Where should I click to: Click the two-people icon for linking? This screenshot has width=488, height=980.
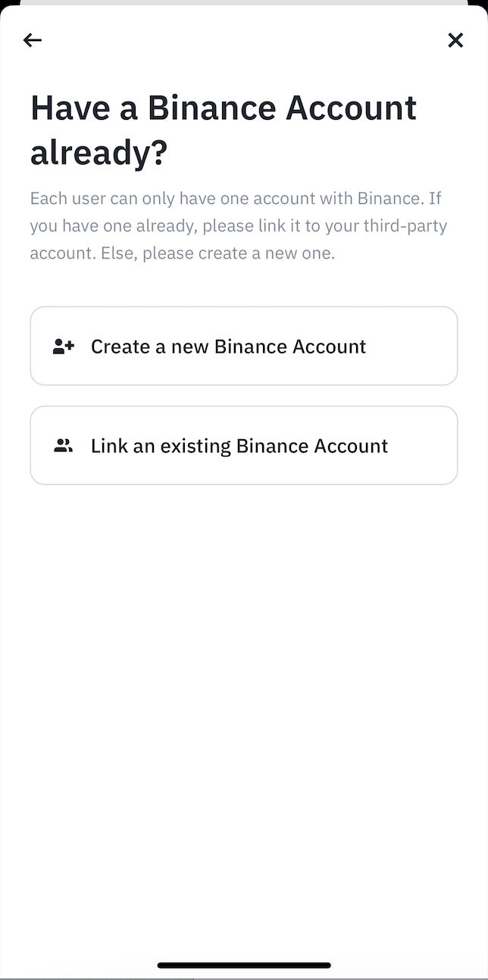click(64, 446)
